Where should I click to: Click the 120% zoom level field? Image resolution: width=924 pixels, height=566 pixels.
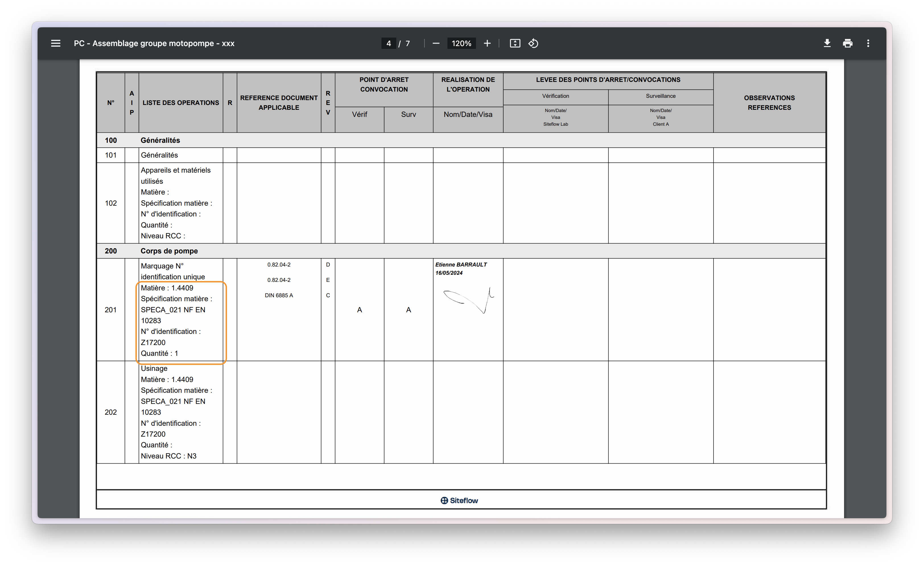(x=461, y=44)
